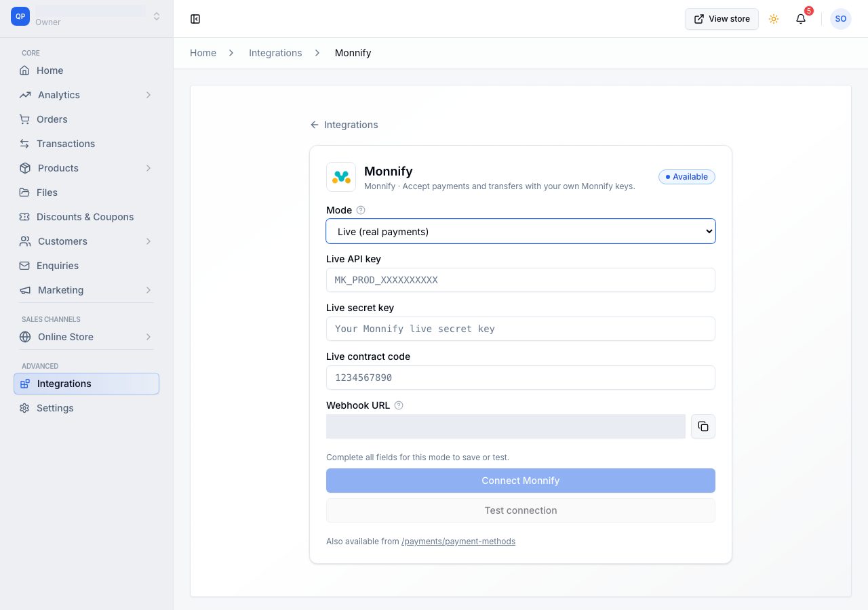This screenshot has width=868, height=610.
Task: Go to the Integrations breadcrumb
Action: [x=275, y=53]
